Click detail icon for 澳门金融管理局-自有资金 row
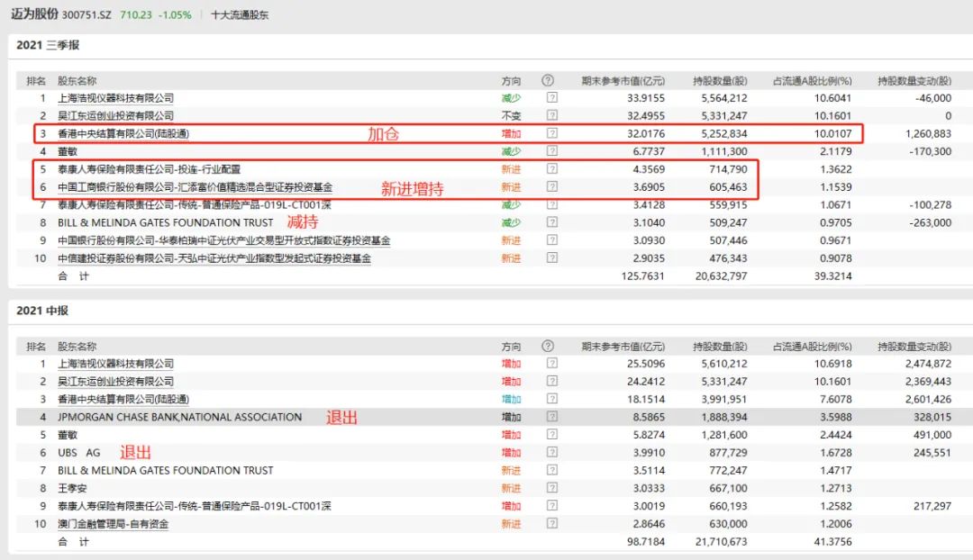Viewport: 973px width, 560px height. pyautogui.click(x=552, y=524)
